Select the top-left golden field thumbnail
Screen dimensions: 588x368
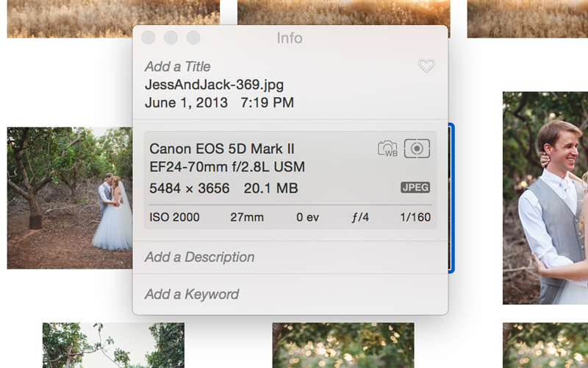tap(113, 19)
